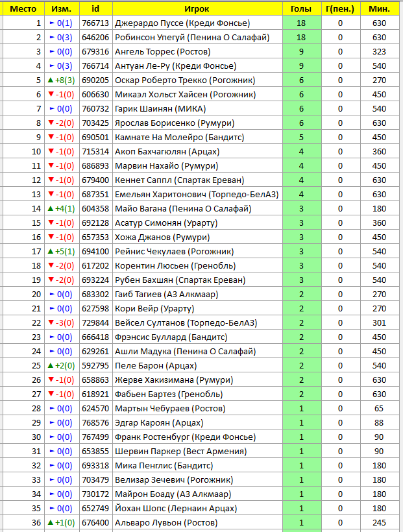Select player Франк Ростенбург (Креди Фонсье)

[x=186, y=437]
